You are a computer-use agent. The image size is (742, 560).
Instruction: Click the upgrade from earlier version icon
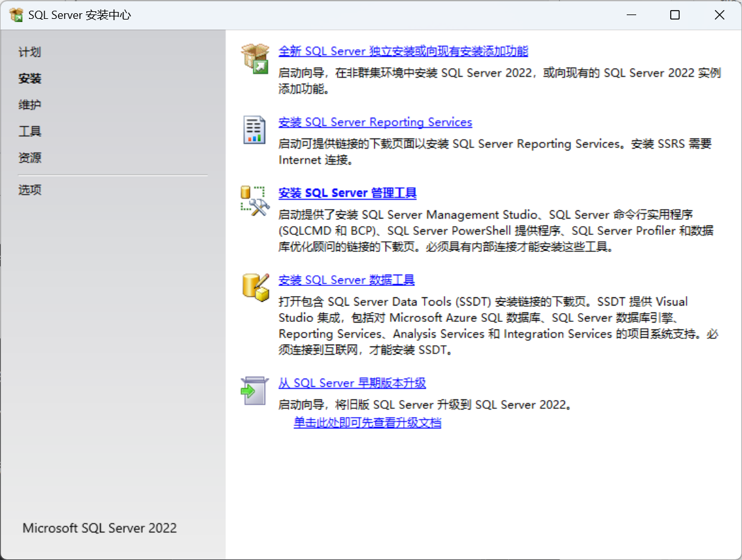point(254,391)
